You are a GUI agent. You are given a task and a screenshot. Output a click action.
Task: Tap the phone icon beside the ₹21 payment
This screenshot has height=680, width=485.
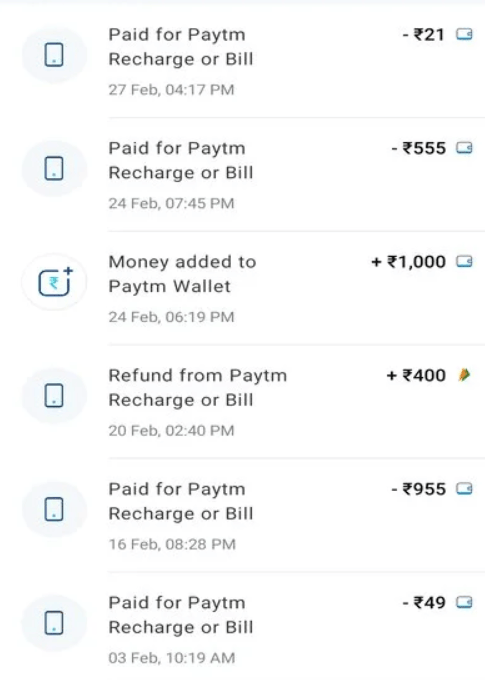pos(54,55)
